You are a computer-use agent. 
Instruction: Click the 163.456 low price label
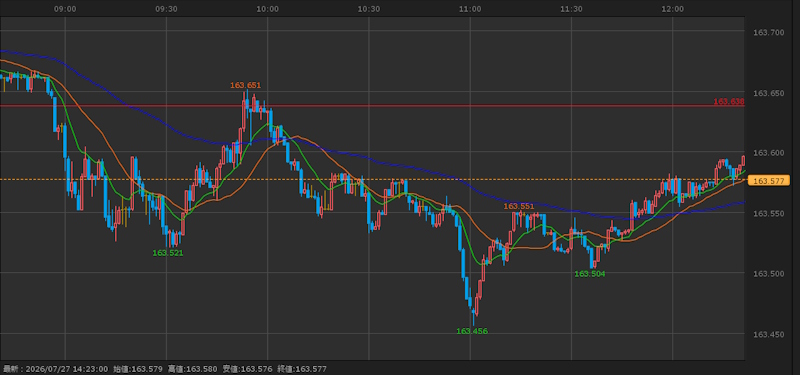[472, 331]
